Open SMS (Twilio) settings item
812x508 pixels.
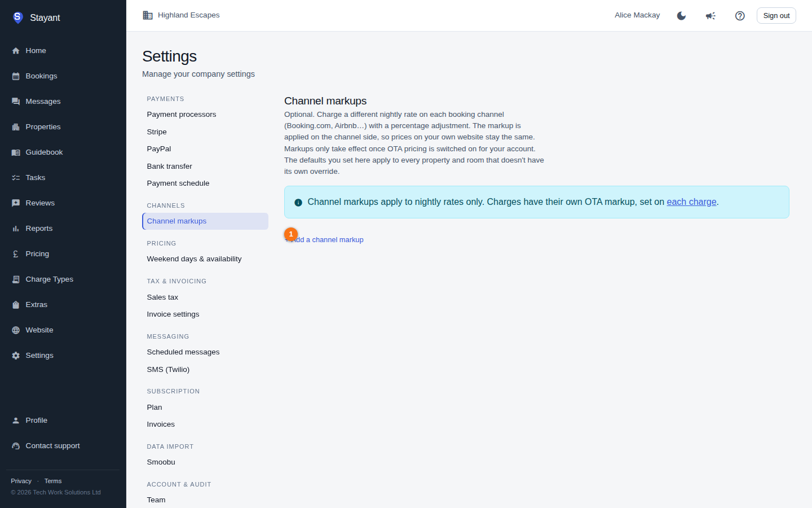205,370
